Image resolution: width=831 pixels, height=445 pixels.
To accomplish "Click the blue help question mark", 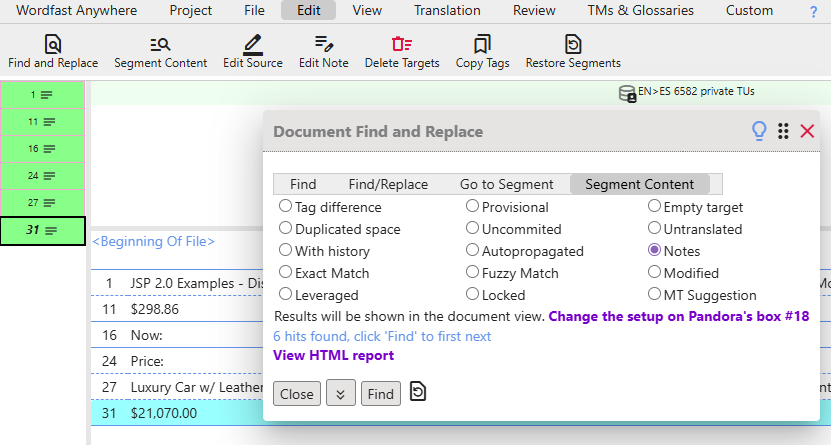I will click(x=814, y=12).
